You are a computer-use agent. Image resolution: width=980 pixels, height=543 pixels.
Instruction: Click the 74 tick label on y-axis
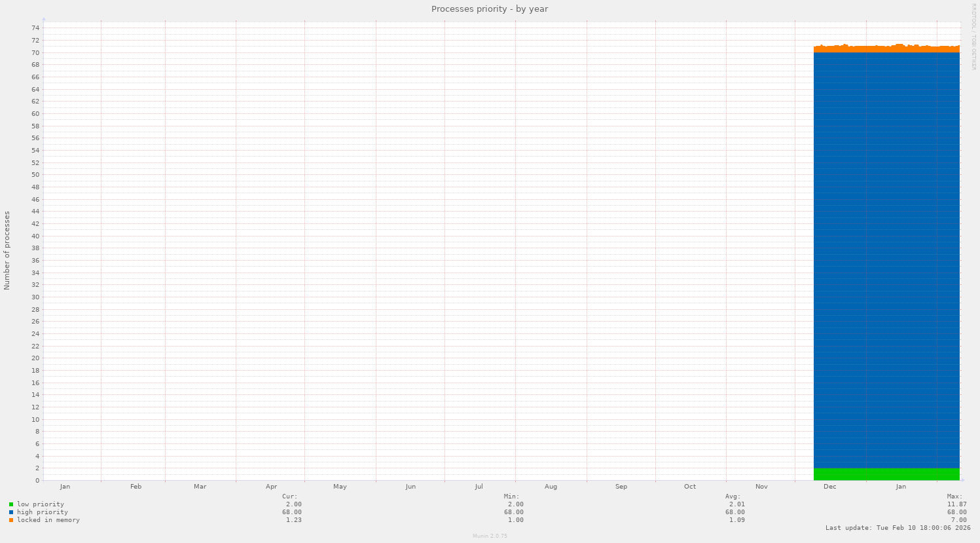pyautogui.click(x=35, y=28)
